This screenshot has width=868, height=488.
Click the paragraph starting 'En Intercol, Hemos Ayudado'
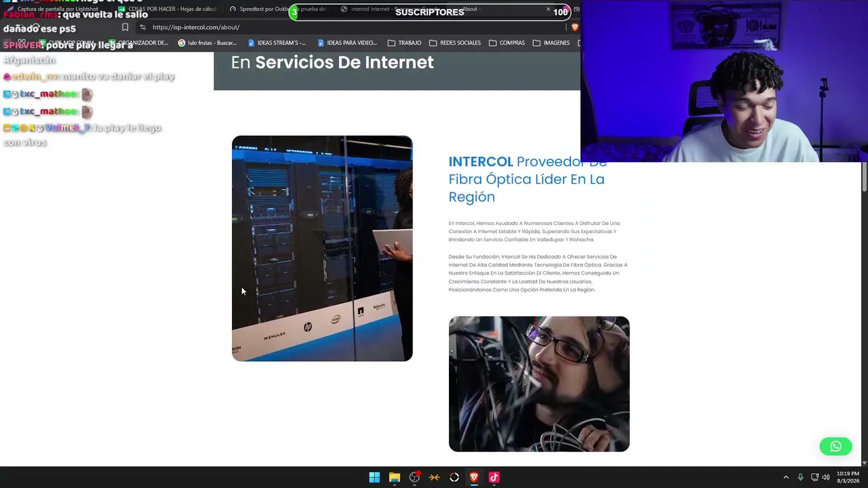(534, 231)
